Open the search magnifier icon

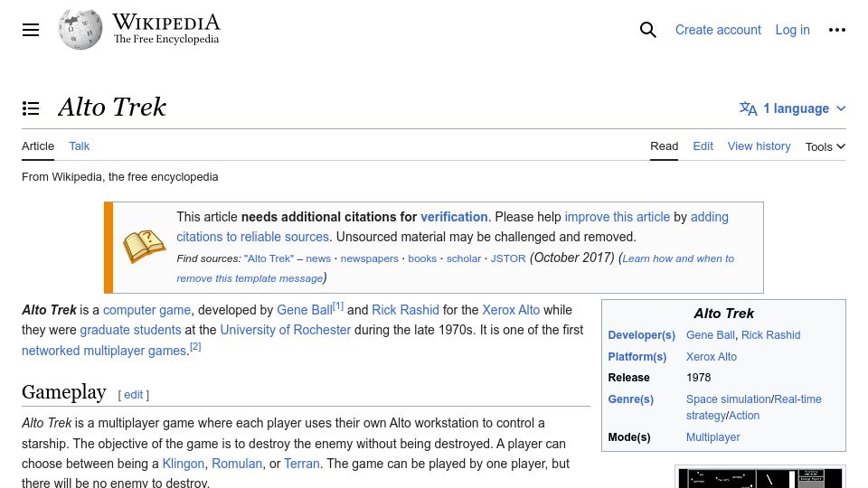click(647, 30)
